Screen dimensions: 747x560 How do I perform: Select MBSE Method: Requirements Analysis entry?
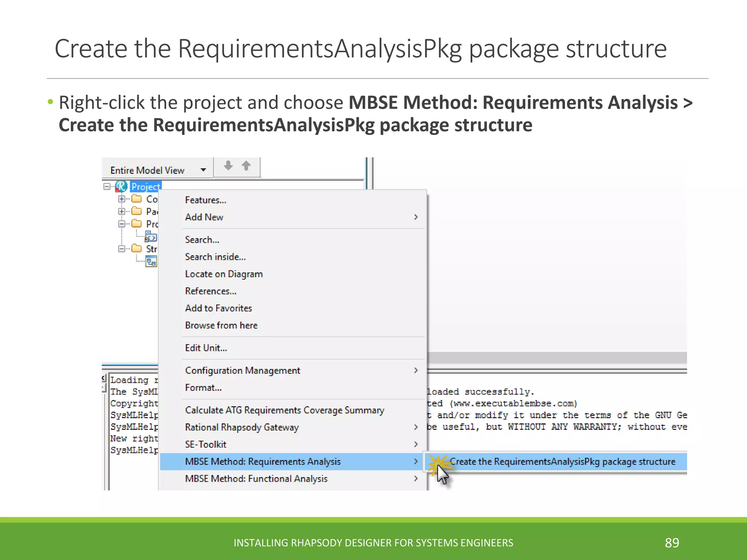293,462
